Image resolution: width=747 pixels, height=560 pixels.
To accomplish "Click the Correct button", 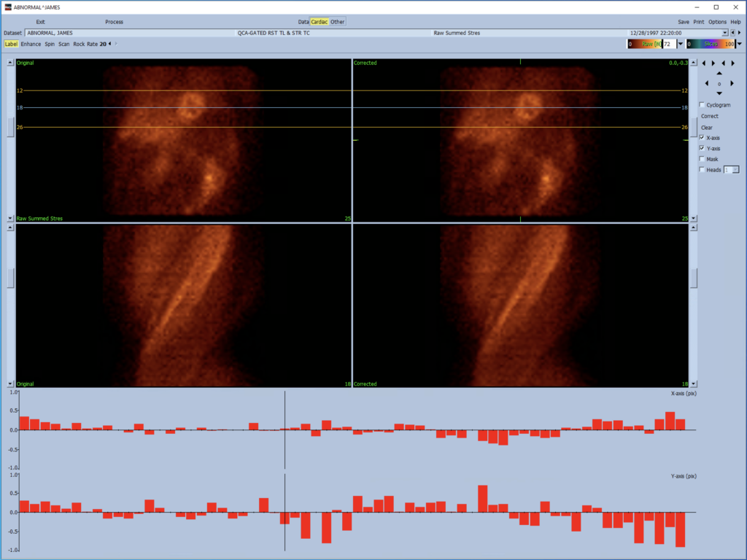I will 709,116.
